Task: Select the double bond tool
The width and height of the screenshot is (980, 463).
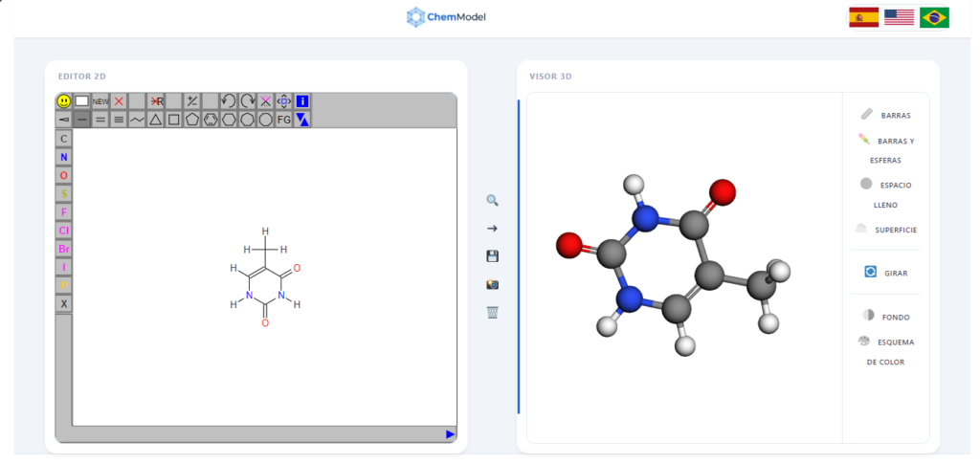Action: pos(100,120)
